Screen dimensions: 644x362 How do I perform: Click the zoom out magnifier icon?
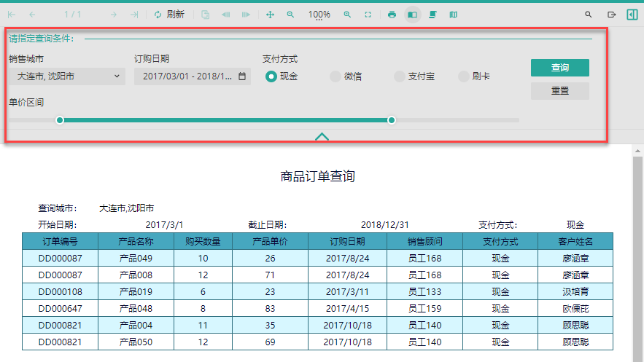(290, 15)
